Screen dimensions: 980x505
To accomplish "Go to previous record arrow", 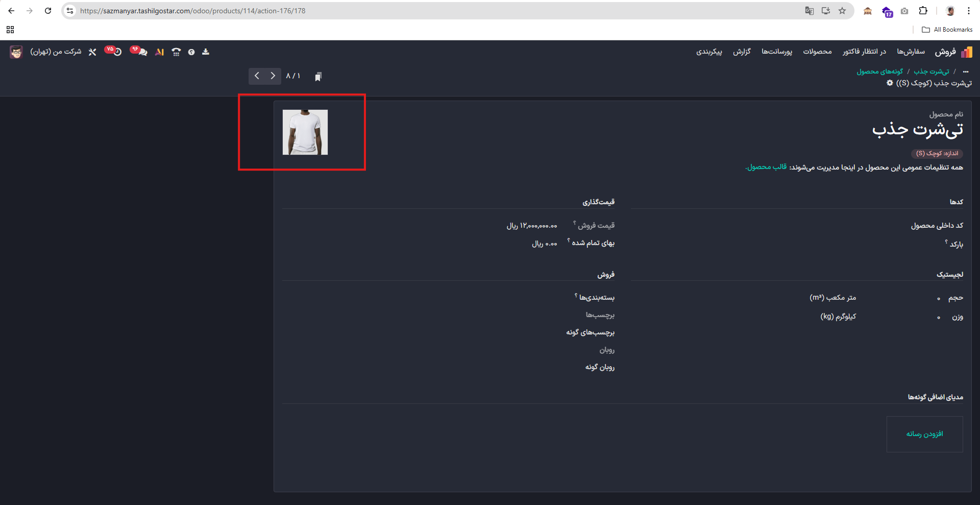I will pos(257,76).
